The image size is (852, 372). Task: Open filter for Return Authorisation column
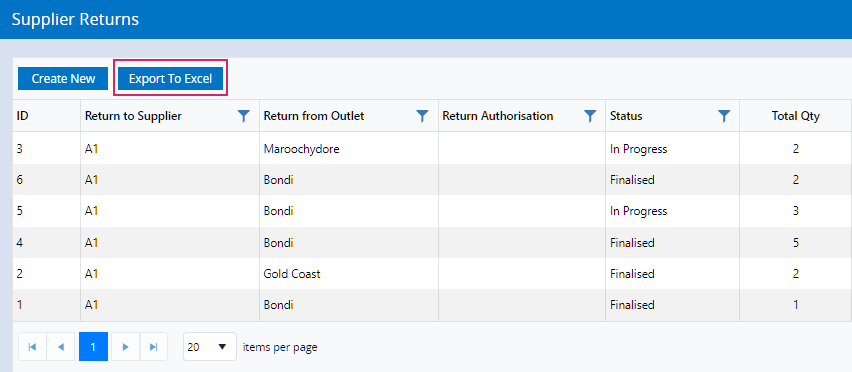590,116
